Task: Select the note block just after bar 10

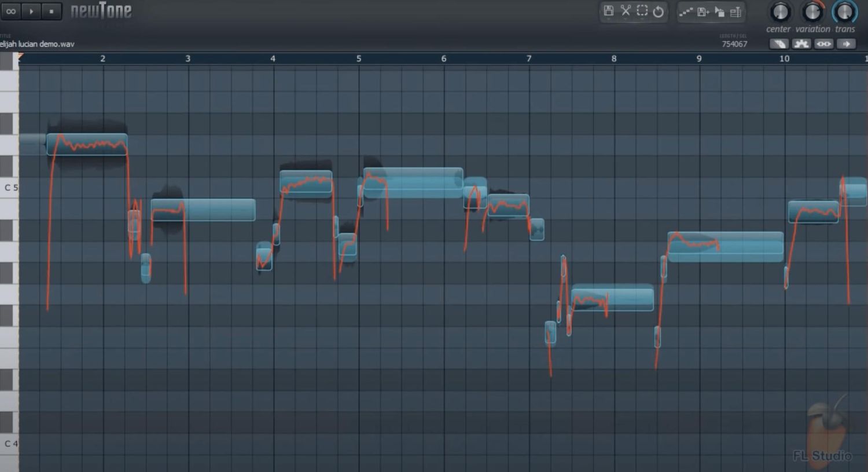Action: (x=814, y=212)
